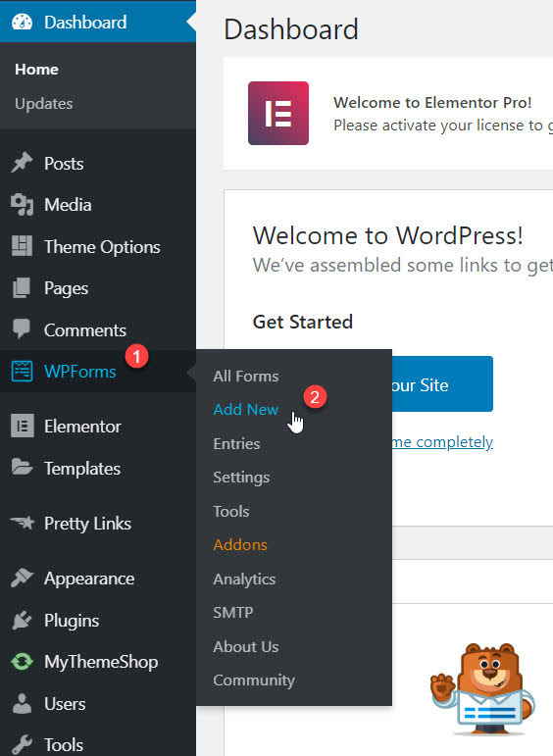Click the Dashboard page heading

[x=291, y=29]
